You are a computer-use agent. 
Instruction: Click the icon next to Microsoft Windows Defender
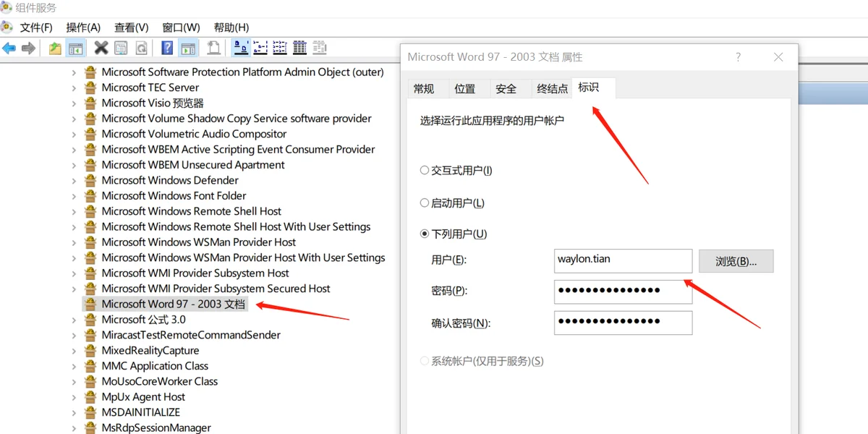[90, 180]
